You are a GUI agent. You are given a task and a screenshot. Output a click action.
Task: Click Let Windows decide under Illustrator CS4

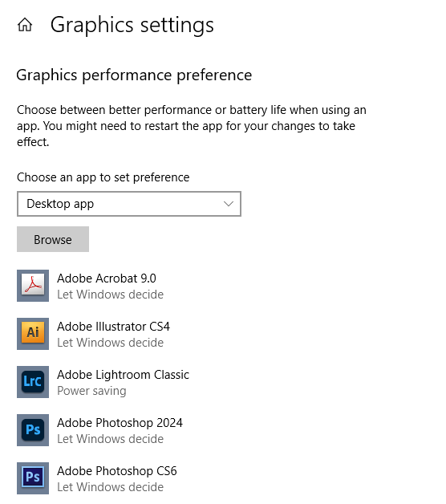click(x=110, y=343)
